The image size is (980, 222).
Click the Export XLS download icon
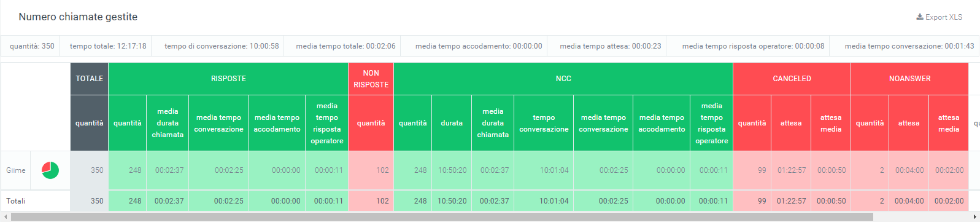click(x=920, y=17)
